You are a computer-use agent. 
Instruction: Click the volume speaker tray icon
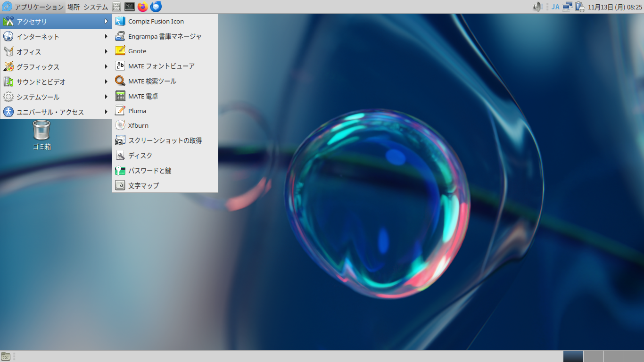(x=537, y=7)
